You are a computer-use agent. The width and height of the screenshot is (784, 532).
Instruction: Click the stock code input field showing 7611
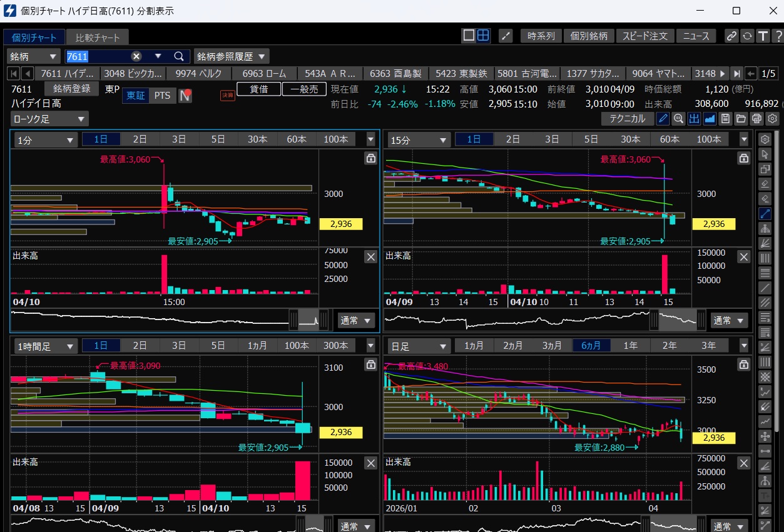point(97,56)
